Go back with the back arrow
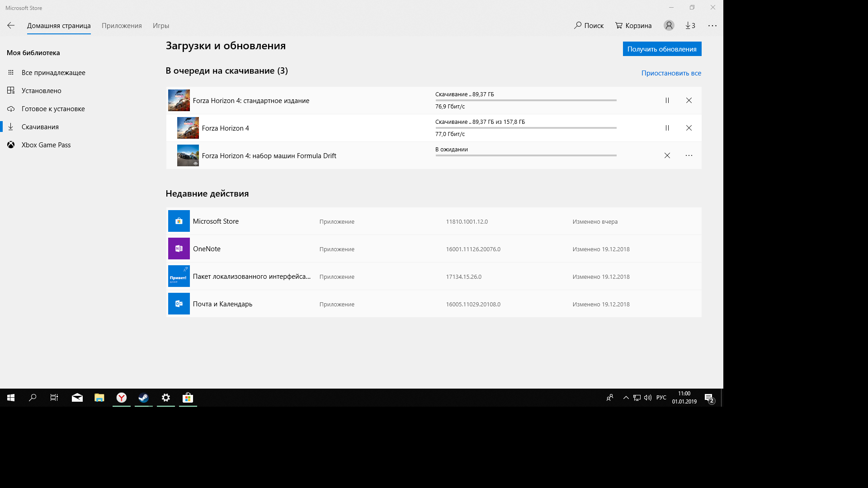This screenshot has height=488, width=868. coord(11,26)
